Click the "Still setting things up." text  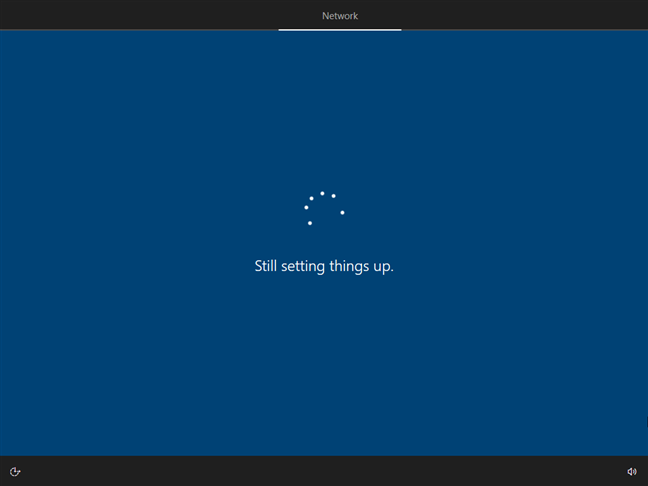click(324, 266)
